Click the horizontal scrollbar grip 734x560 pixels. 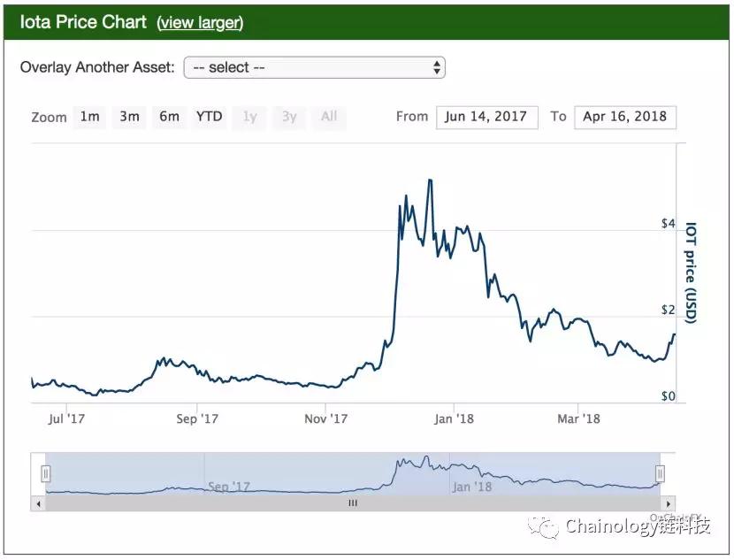click(x=352, y=502)
